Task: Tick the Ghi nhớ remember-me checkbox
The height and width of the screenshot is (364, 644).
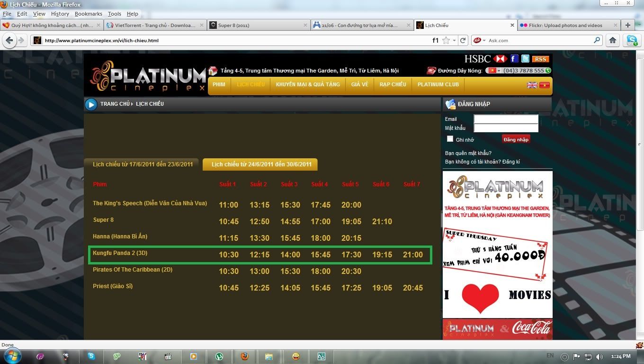Action: [x=450, y=139]
